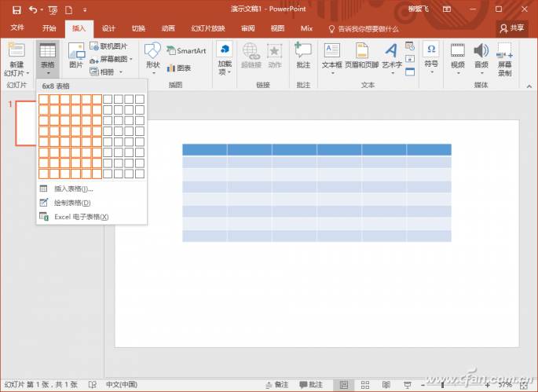Click the 新建幻灯片 (New Slide) button

click(16, 59)
